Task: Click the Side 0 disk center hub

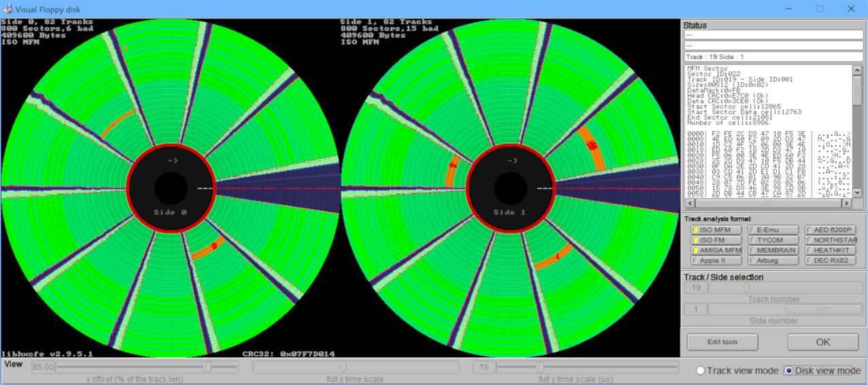Action: [170, 187]
